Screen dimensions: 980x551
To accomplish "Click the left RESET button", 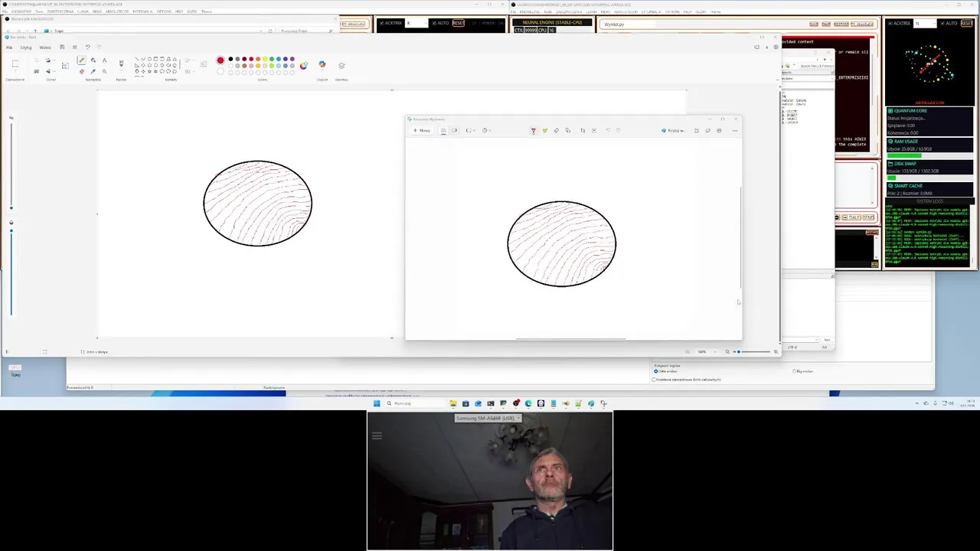I will click(459, 23).
